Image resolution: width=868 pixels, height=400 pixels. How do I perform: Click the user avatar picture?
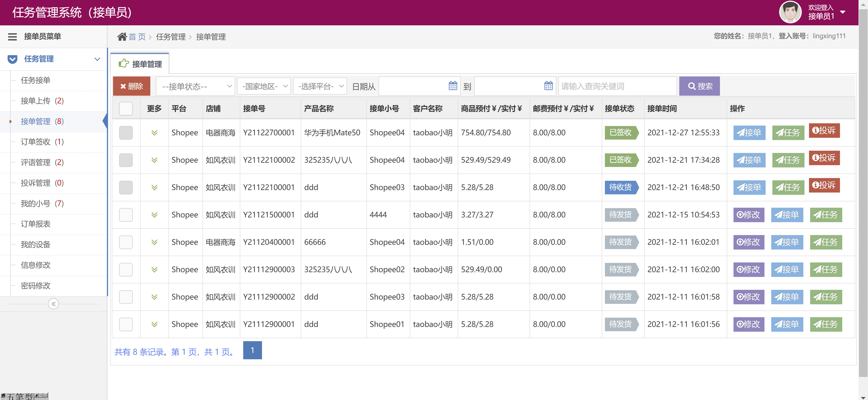(790, 12)
